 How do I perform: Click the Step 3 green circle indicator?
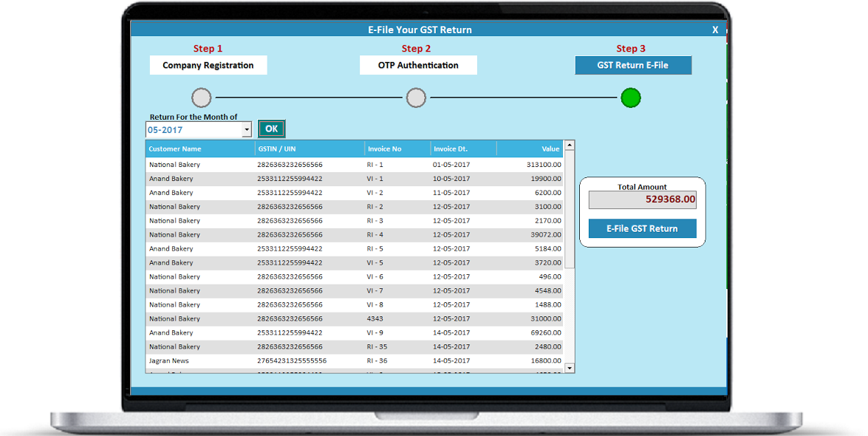click(631, 98)
